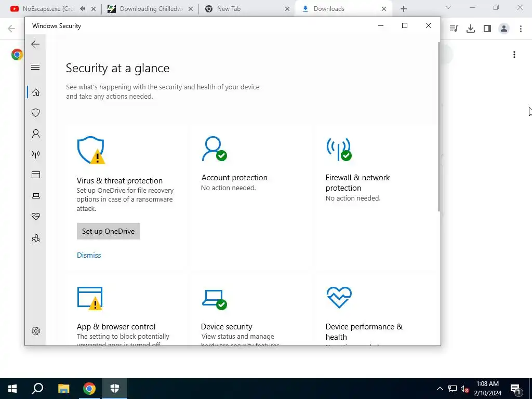Open Virus & threat protection heading
This screenshot has width=532, height=399.
point(119,180)
